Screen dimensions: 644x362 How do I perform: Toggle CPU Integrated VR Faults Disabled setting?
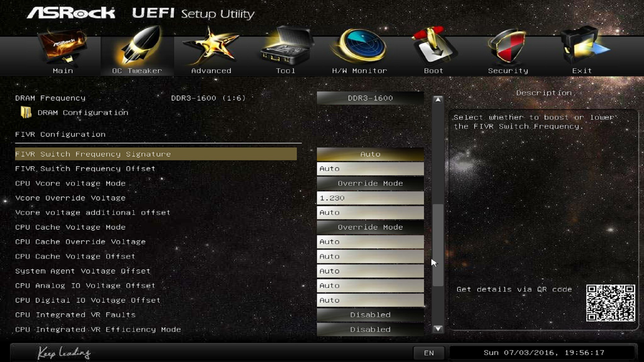click(370, 315)
